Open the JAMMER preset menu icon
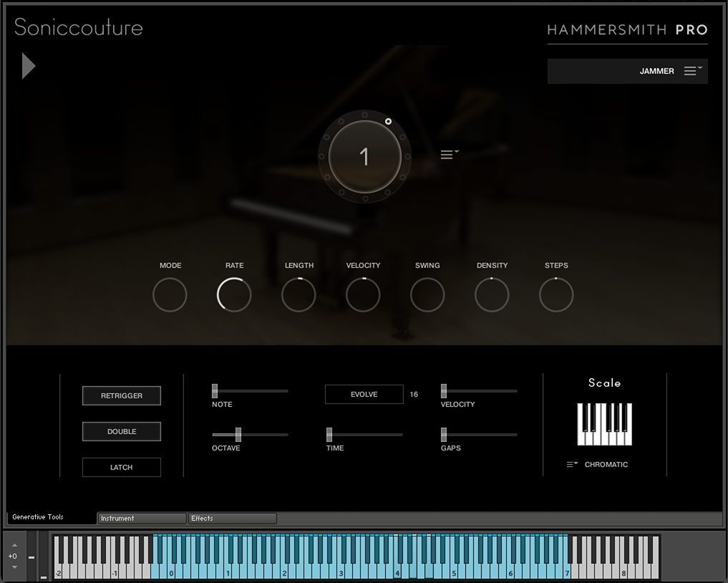The height and width of the screenshot is (583, 728). click(x=692, y=71)
